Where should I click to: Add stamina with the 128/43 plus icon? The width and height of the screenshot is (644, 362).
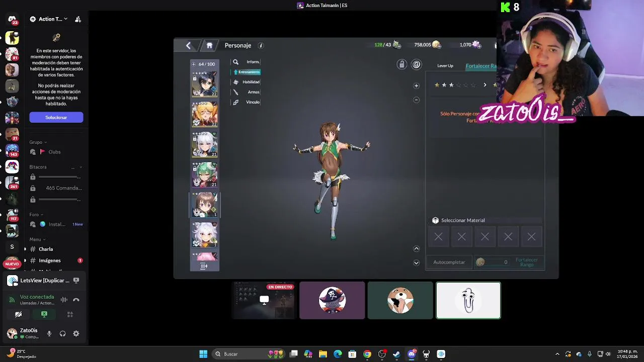(x=396, y=45)
